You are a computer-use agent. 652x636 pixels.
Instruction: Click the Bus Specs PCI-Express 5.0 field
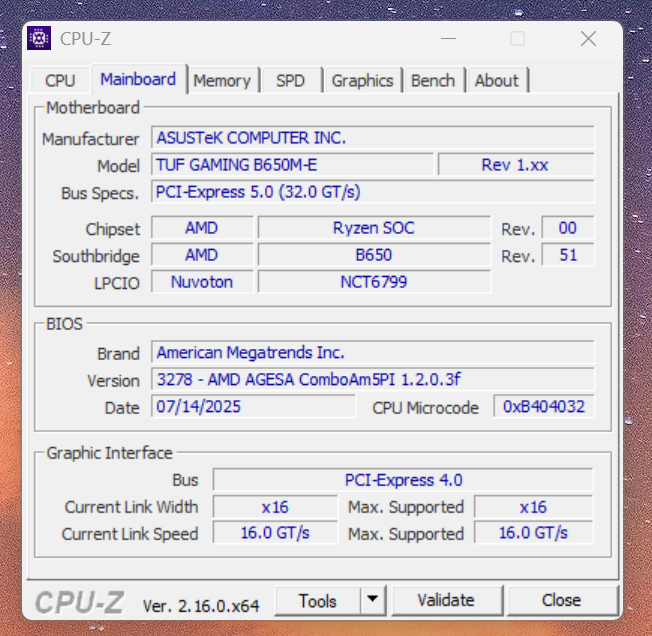click(372, 192)
